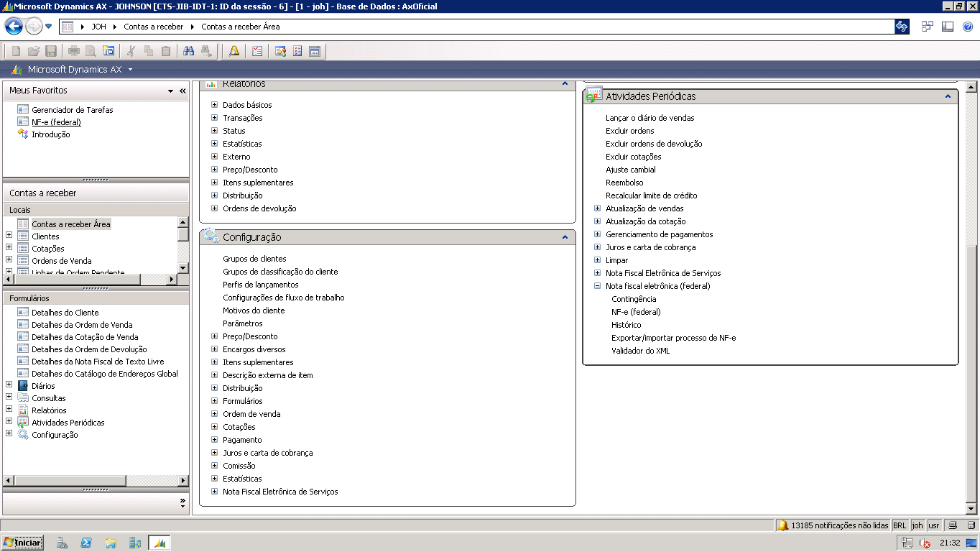The image size is (980, 552).
Task: Collapse the Relatórios section chevron
Action: [565, 85]
